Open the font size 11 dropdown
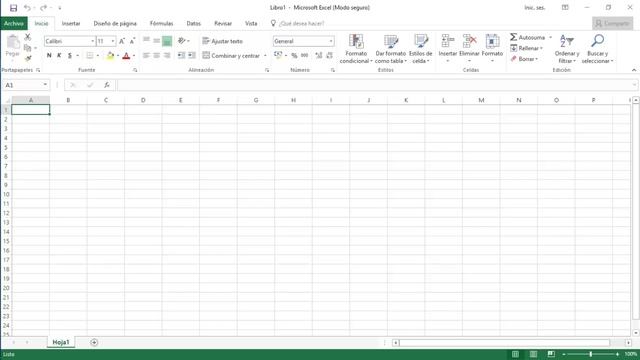Screen dimensions: 640x360 click(113, 41)
